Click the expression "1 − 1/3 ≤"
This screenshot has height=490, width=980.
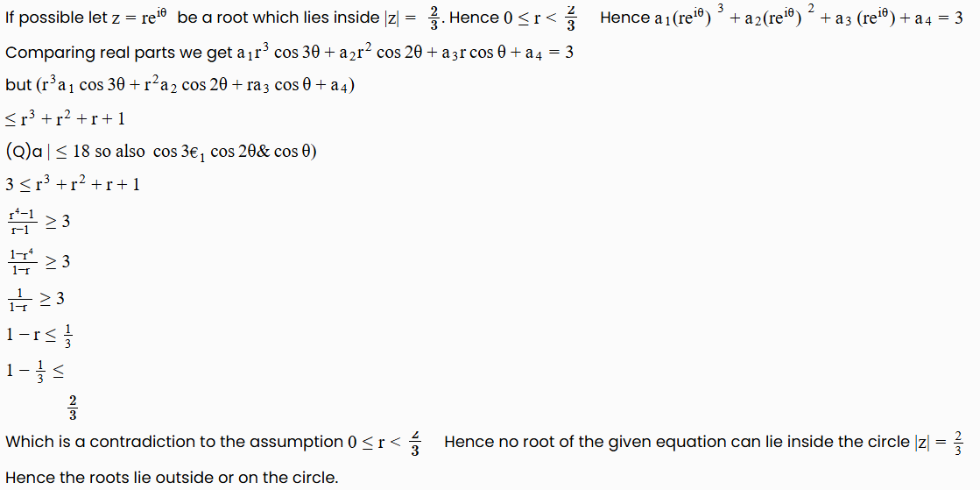click(35, 371)
